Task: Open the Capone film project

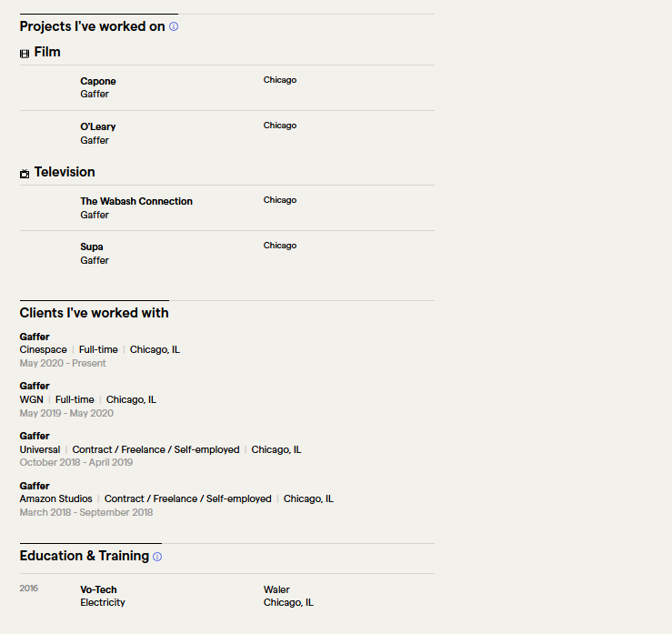Action: (x=98, y=81)
